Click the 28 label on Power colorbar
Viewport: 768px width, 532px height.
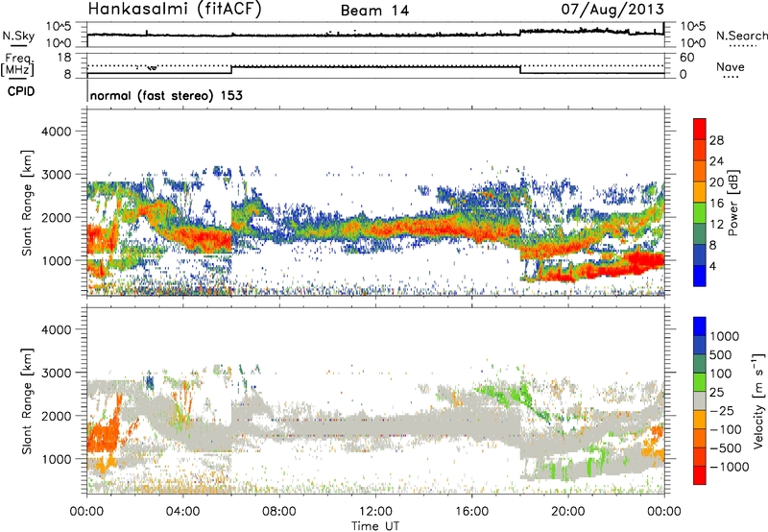(x=716, y=140)
